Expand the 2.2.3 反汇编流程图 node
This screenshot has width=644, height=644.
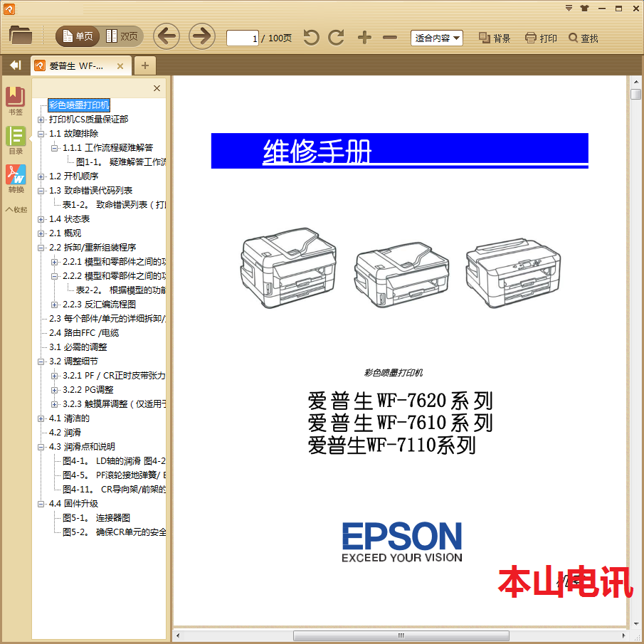(x=54, y=305)
